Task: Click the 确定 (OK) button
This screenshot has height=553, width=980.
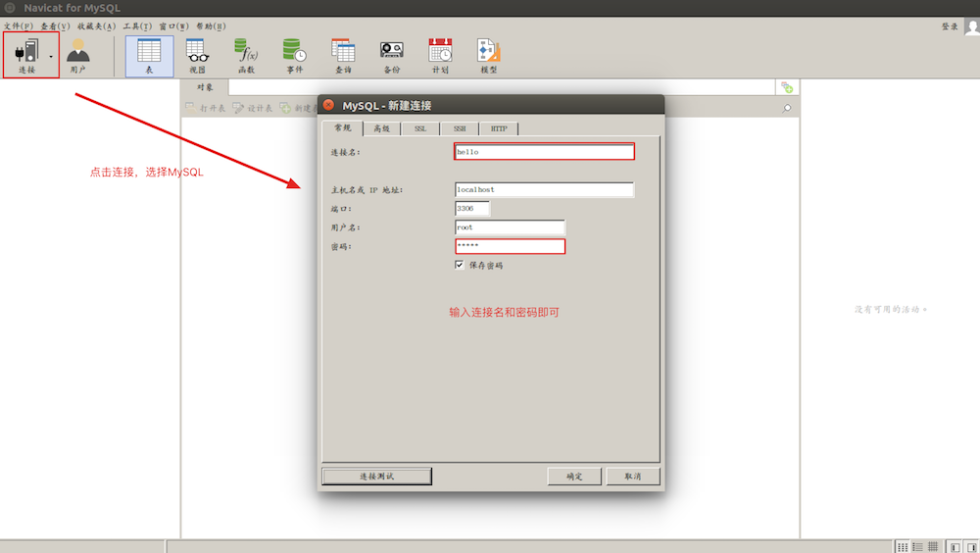Action: 574,477
